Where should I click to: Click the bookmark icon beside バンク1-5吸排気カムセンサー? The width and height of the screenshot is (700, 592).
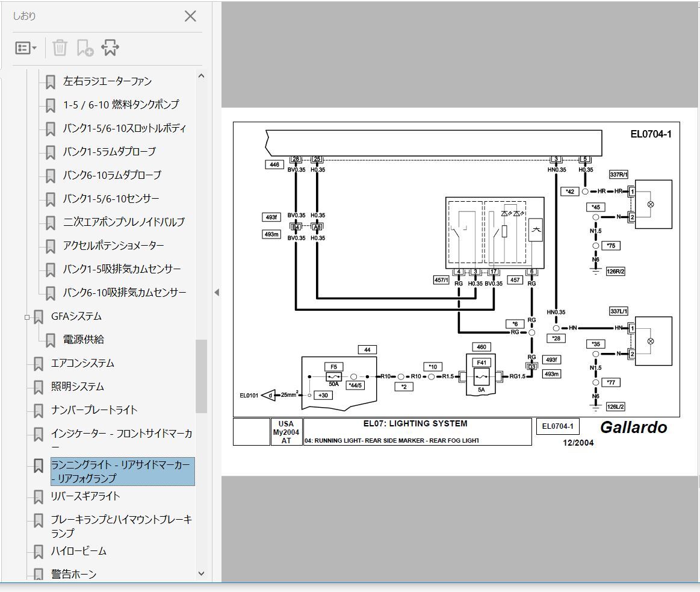(x=51, y=269)
